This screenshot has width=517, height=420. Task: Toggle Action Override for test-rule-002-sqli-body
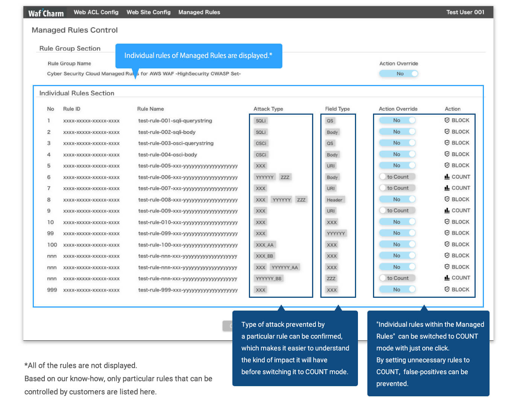(x=397, y=132)
